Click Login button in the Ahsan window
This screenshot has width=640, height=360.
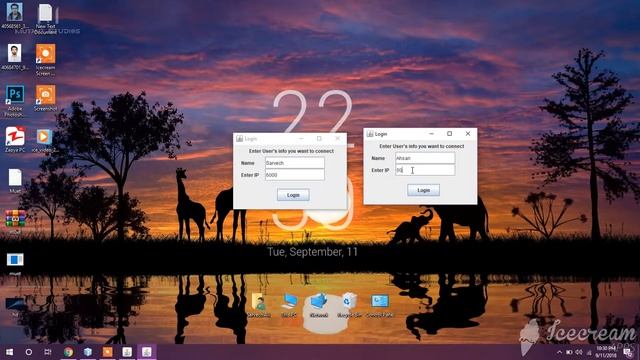click(x=423, y=190)
